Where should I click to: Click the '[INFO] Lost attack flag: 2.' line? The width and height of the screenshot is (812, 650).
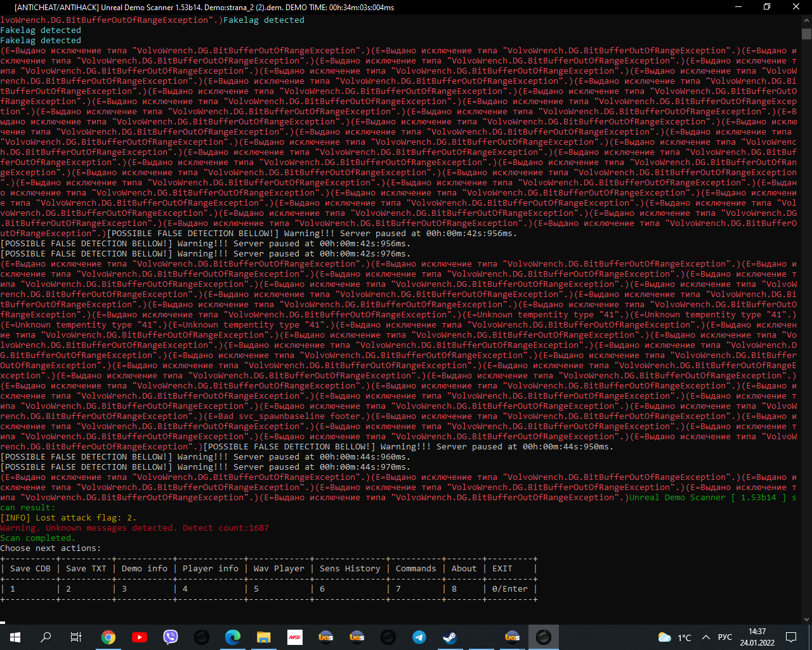coord(69,518)
